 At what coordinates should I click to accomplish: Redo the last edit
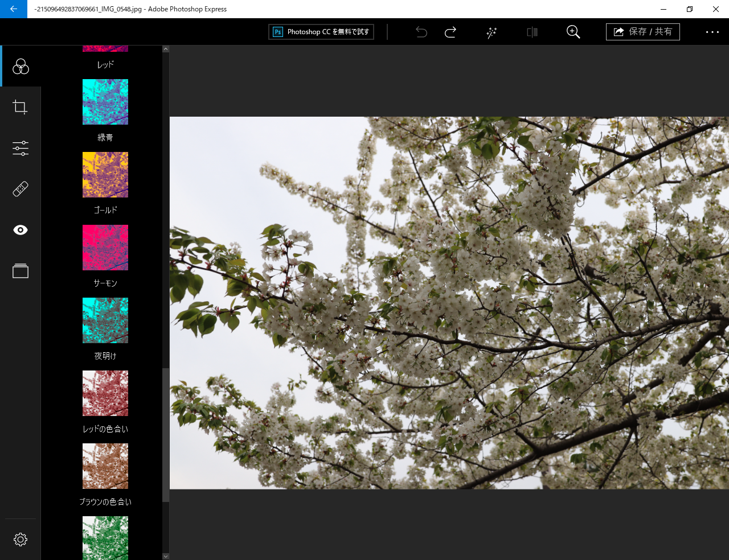[x=450, y=32]
